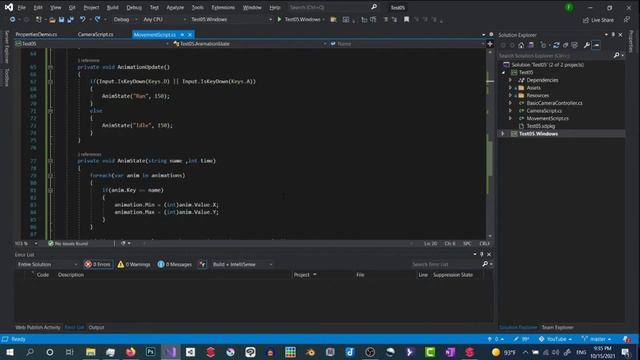
Task: Select BasicCameraController.cs in Solution Explorer
Action: click(554, 103)
